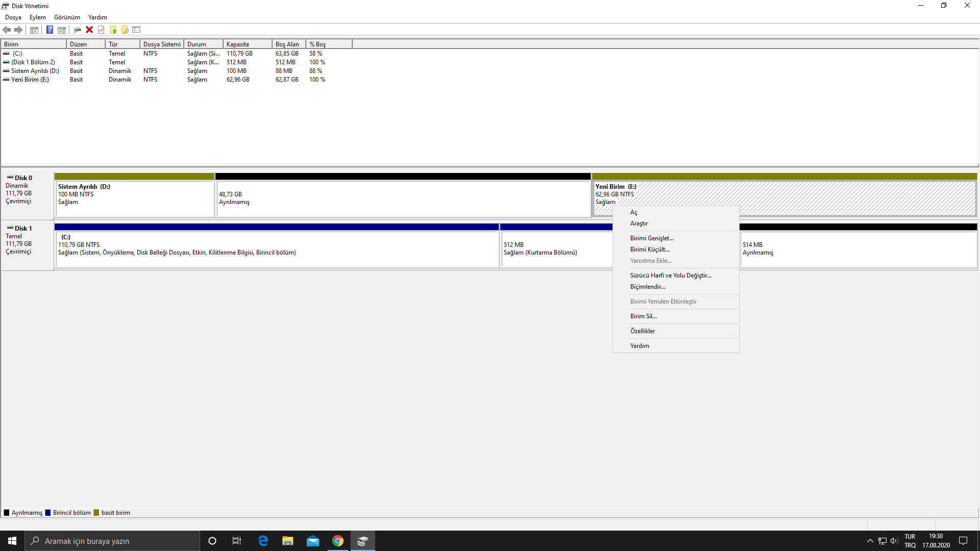Choose Birimi Genişlet from context menu
The width and height of the screenshot is (980, 551).
[652, 238]
